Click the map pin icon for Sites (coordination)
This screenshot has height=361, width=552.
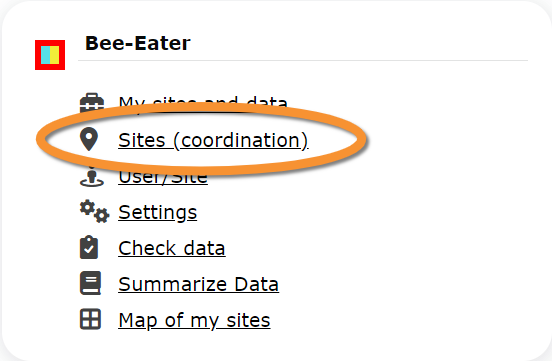pyautogui.click(x=89, y=139)
